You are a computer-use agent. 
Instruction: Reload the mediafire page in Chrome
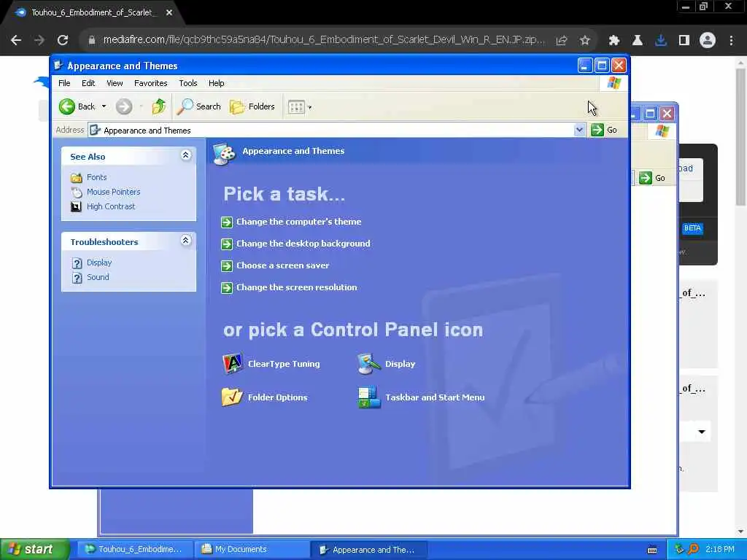(63, 40)
